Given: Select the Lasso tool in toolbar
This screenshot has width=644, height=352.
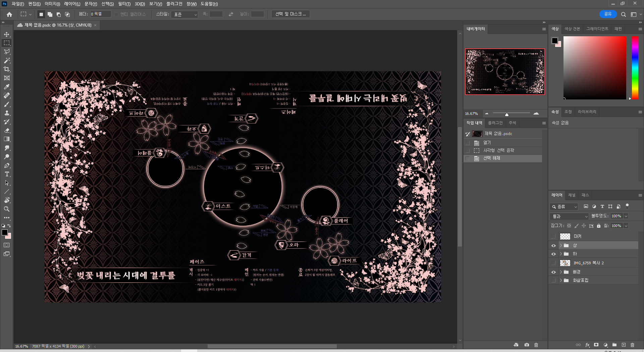Looking at the screenshot, I should pos(7,52).
